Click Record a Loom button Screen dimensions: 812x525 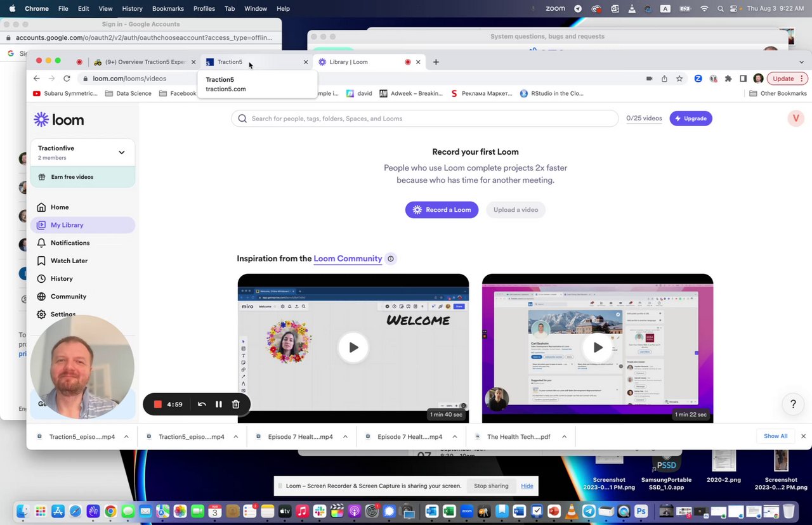(x=442, y=210)
